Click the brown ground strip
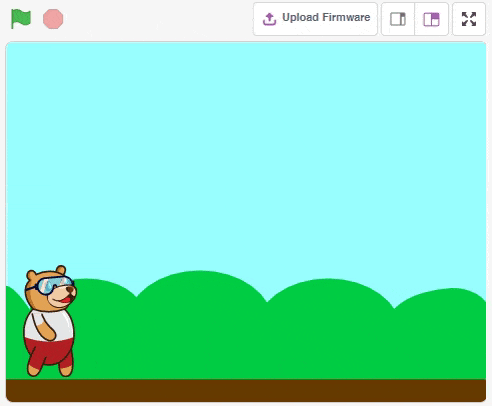 coord(246,390)
